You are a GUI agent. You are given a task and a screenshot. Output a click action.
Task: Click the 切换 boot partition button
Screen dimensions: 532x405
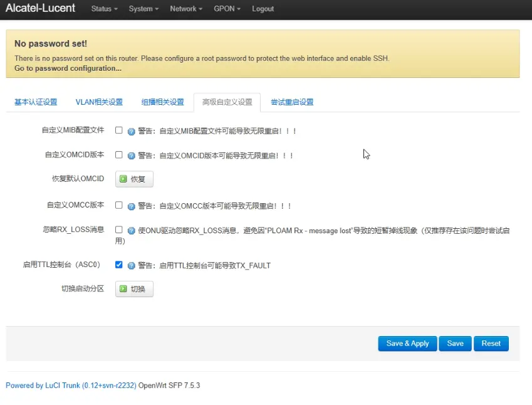coord(134,289)
